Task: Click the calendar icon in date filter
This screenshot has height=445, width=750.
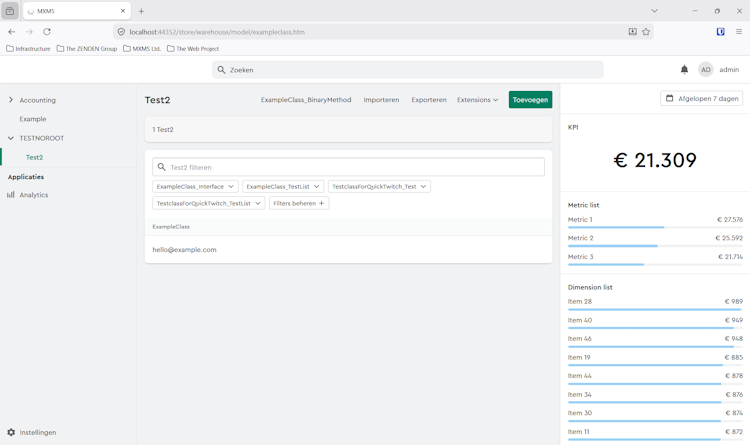Action: (670, 99)
